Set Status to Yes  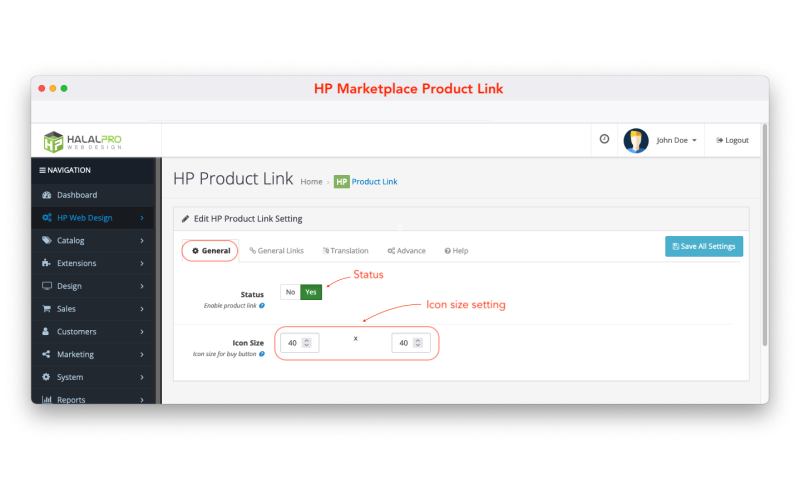311,292
